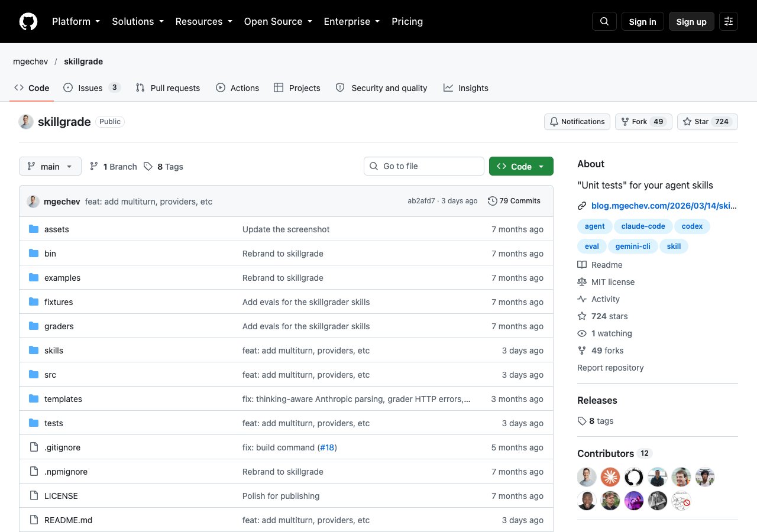757x532 pixels.
Task: Open the .gitignore file
Action: point(62,447)
